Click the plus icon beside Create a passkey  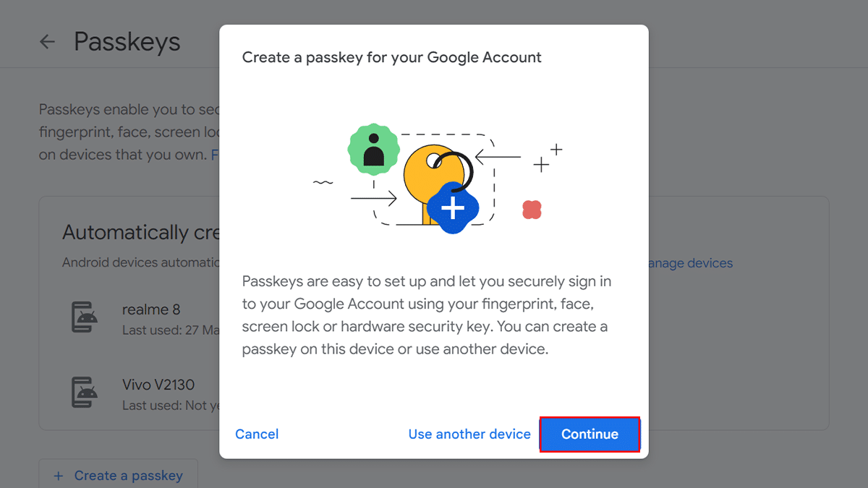coord(59,476)
